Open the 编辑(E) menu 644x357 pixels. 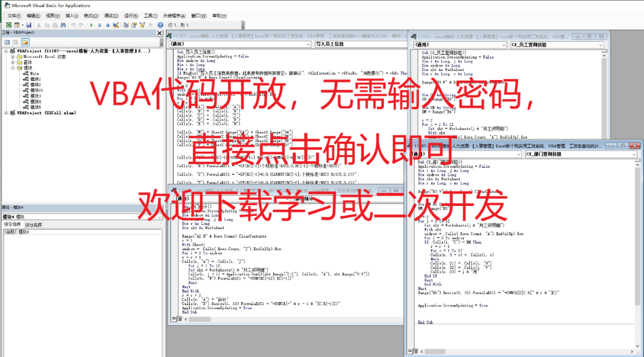33,16
